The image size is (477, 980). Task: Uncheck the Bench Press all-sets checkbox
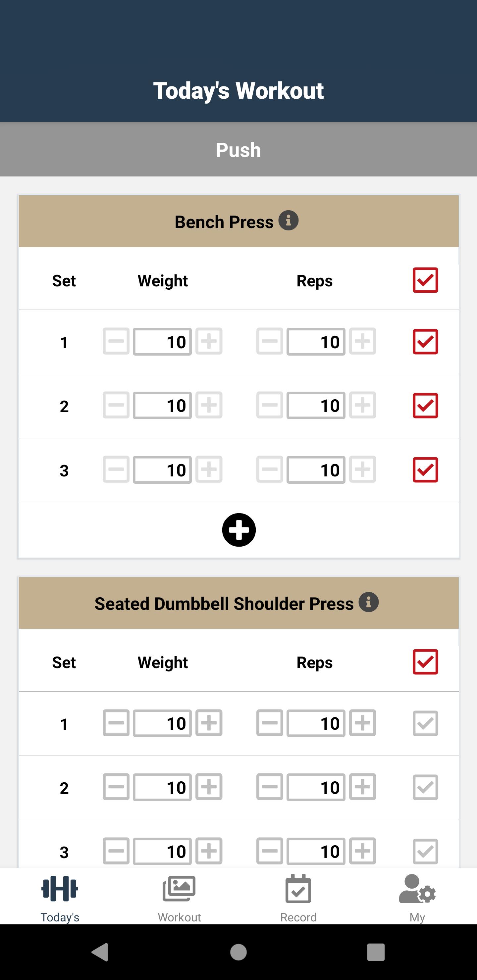[x=425, y=280]
